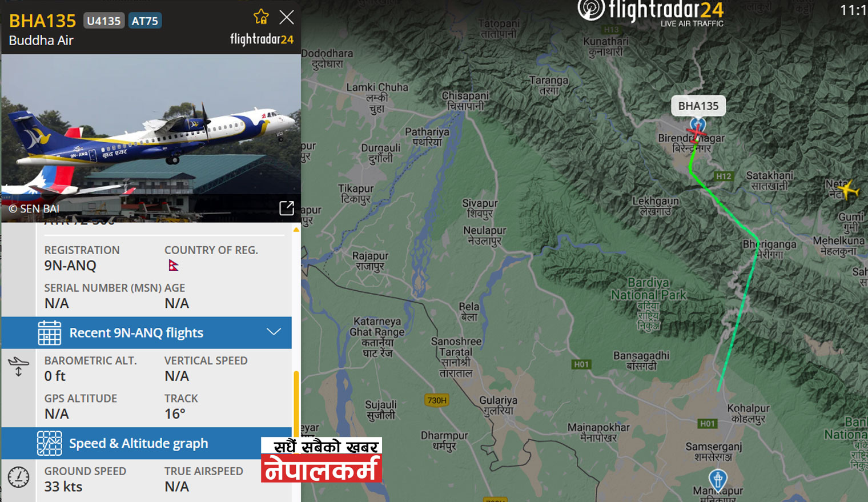The width and height of the screenshot is (868, 502).
Task: Click the altitude plane icon beside Barometric Alt.
Action: pos(18,367)
